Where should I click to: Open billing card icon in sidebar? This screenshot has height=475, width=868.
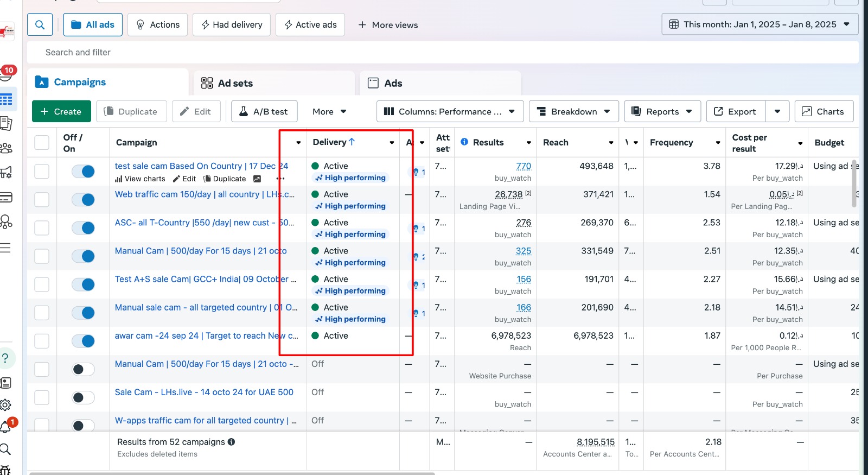pos(6,197)
